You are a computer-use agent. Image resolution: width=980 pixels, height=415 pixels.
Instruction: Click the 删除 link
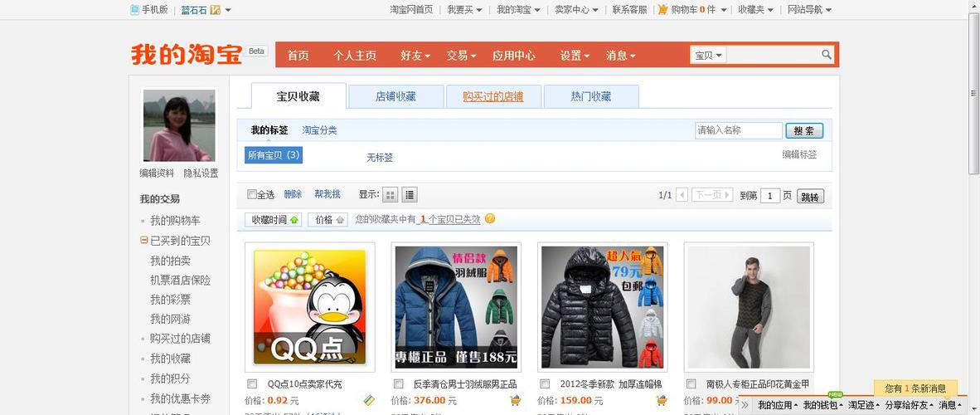(x=293, y=194)
